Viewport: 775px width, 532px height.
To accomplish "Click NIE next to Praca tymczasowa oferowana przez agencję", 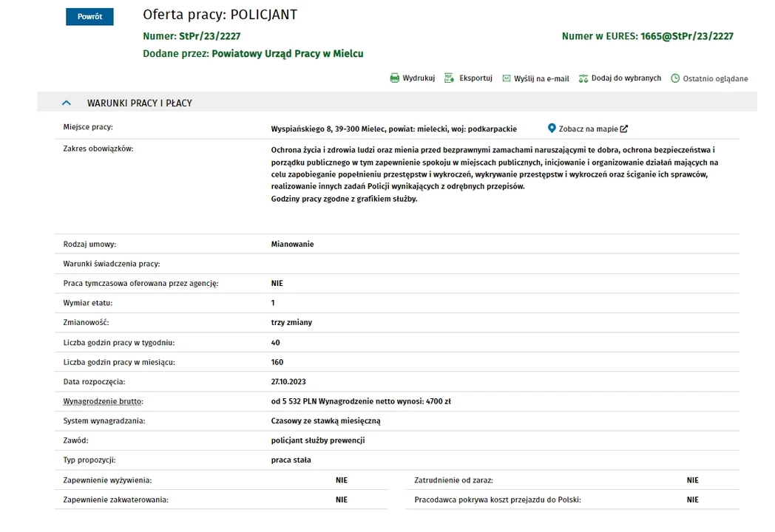I will (277, 284).
